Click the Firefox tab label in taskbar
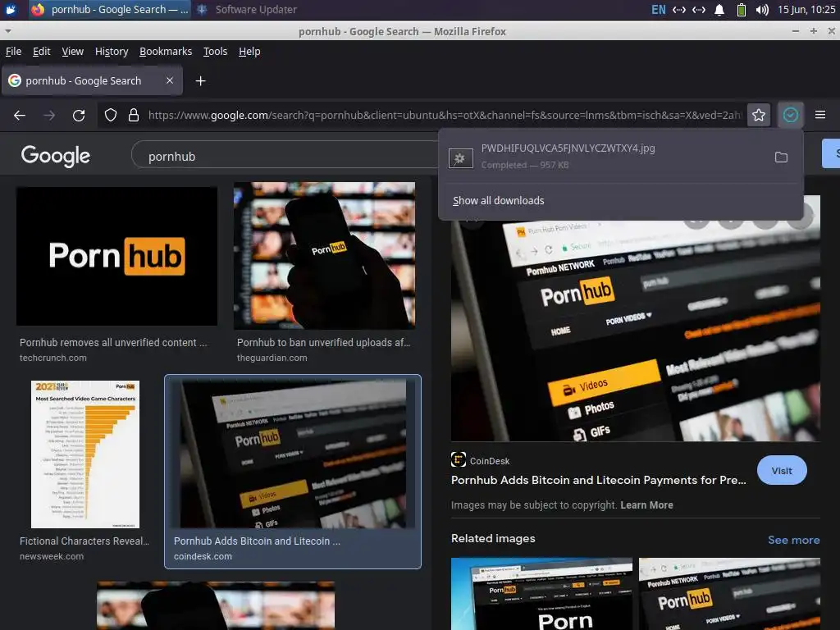The width and height of the screenshot is (840, 630). pyautogui.click(x=109, y=10)
